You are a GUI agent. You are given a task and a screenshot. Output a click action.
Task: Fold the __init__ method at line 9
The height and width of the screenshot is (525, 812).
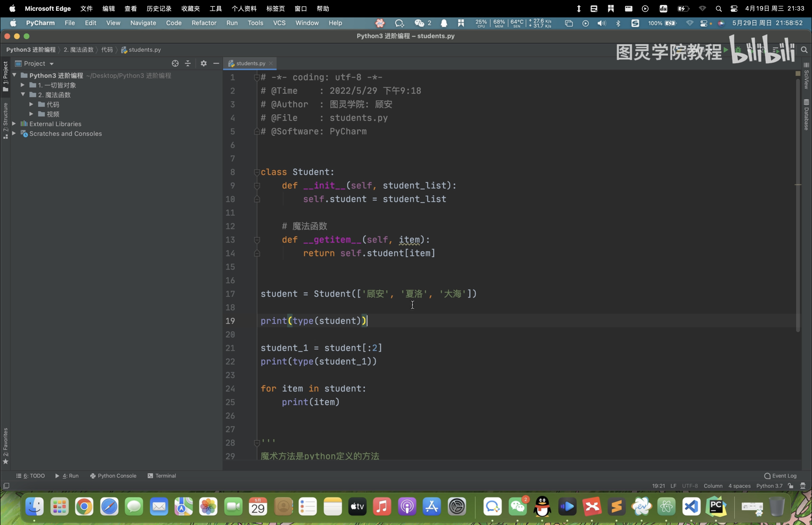(x=257, y=186)
